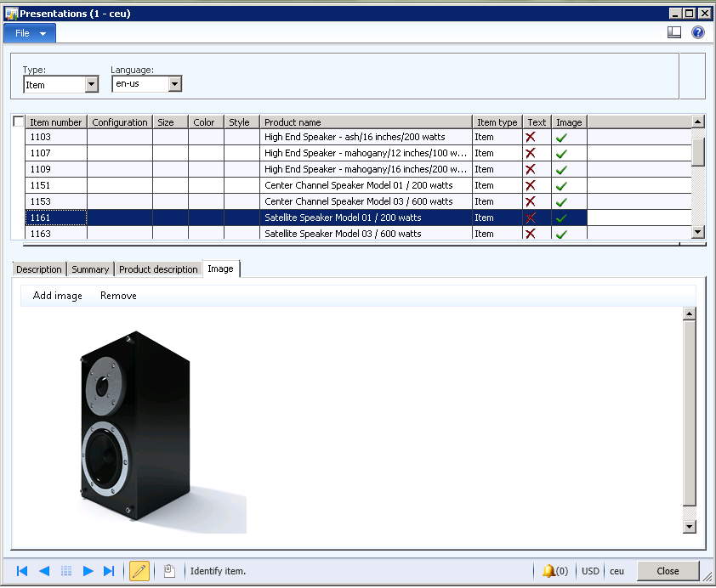This screenshot has height=588, width=716.
Task: Expand the Language dropdown showing en-us
Action: point(174,84)
